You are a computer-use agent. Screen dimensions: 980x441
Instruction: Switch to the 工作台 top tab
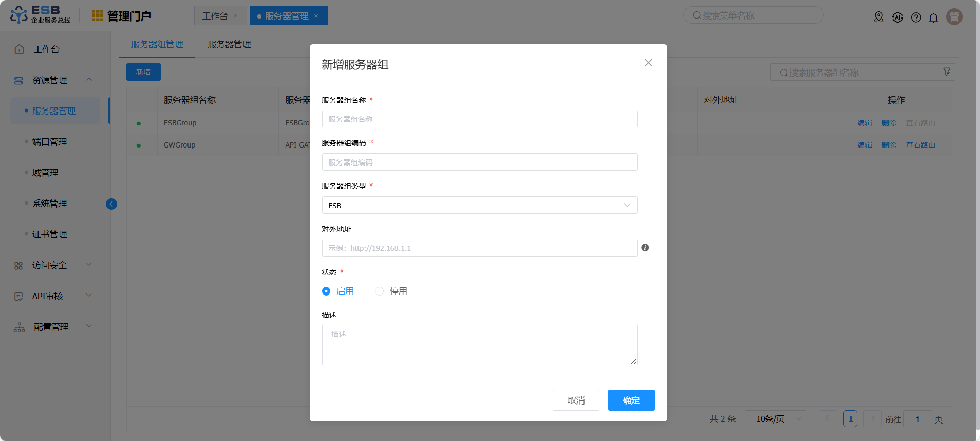click(215, 16)
